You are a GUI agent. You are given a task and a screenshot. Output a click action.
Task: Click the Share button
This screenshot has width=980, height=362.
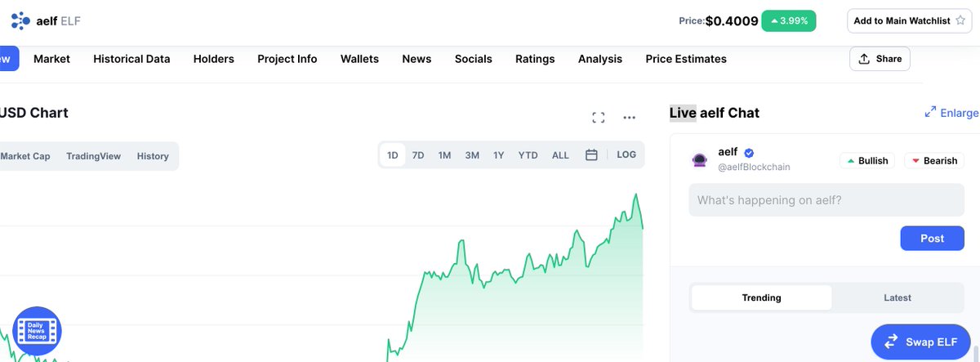880,59
